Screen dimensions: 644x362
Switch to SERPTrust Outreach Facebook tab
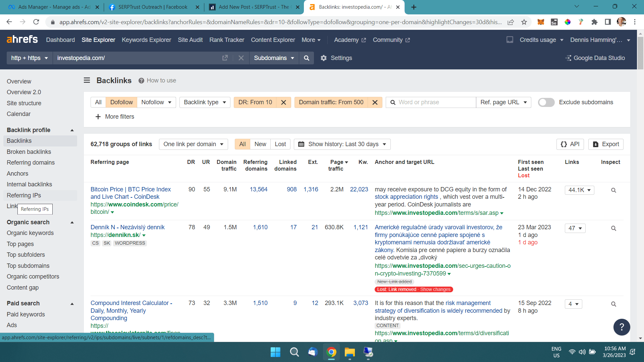tap(153, 7)
